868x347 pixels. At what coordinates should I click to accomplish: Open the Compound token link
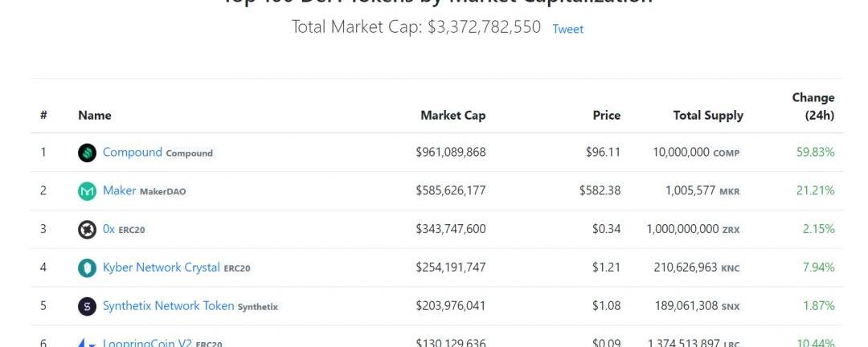coord(133,152)
